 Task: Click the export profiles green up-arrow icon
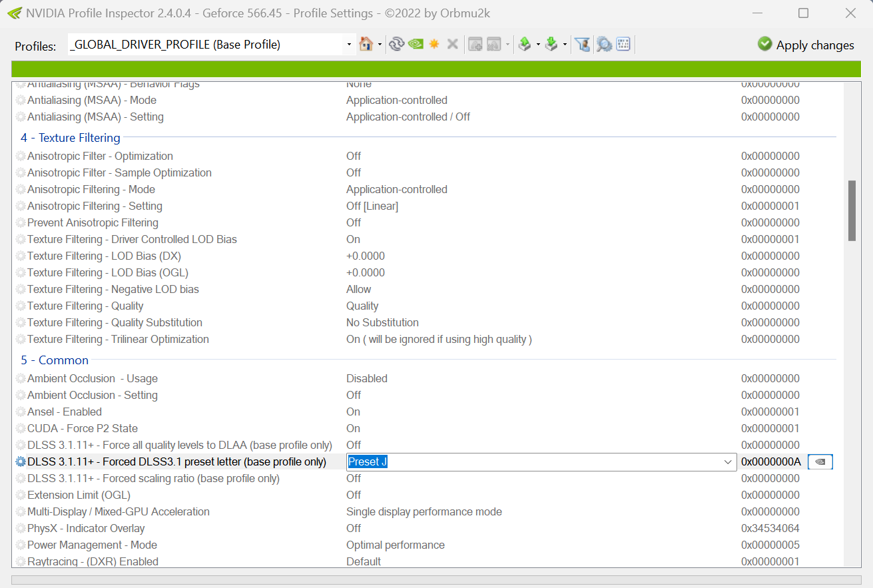pyautogui.click(x=525, y=45)
